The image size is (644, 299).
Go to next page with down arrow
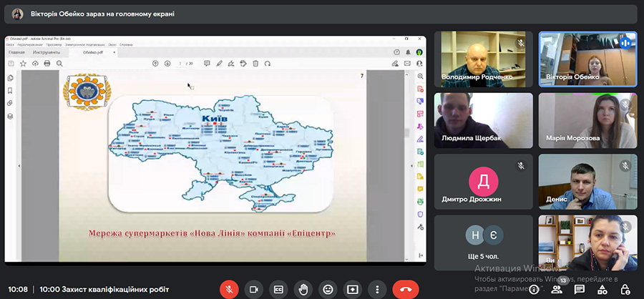[167, 63]
